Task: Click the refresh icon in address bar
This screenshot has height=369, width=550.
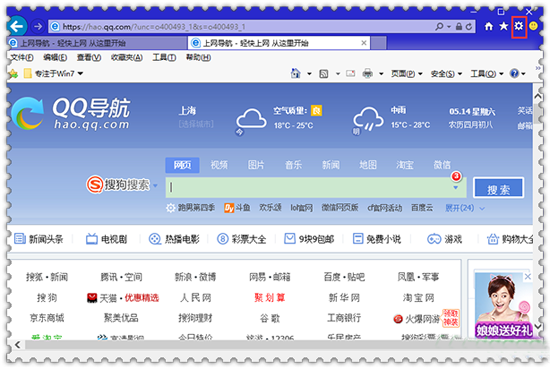Action: click(469, 27)
